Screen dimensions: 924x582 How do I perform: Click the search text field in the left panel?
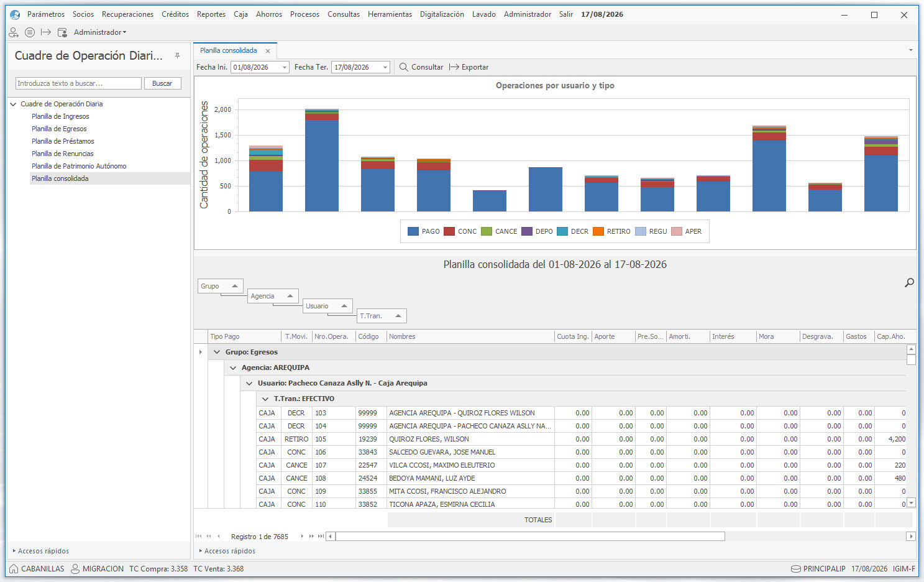[78, 83]
